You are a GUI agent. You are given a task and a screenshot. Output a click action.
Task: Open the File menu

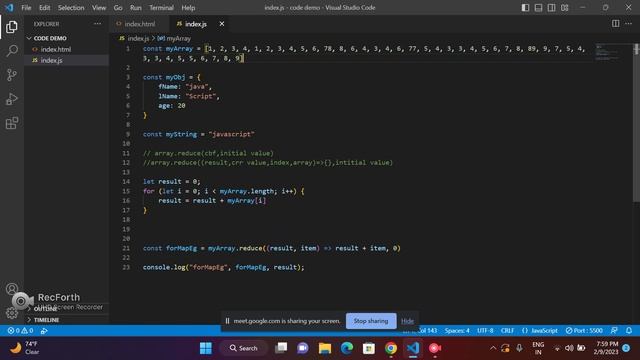click(x=26, y=7)
